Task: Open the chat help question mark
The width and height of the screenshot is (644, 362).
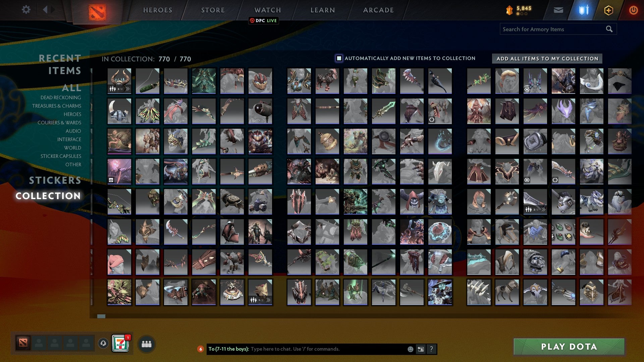Action: [431, 349]
